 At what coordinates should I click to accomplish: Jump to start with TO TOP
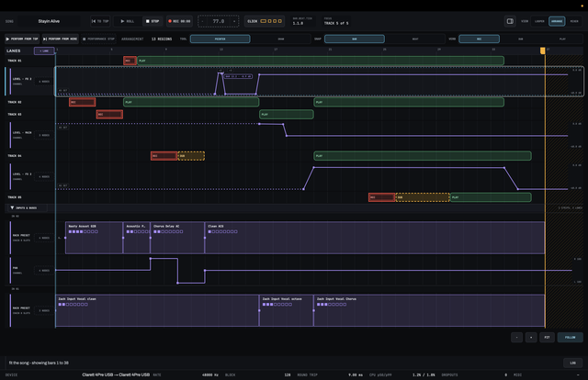(100, 21)
